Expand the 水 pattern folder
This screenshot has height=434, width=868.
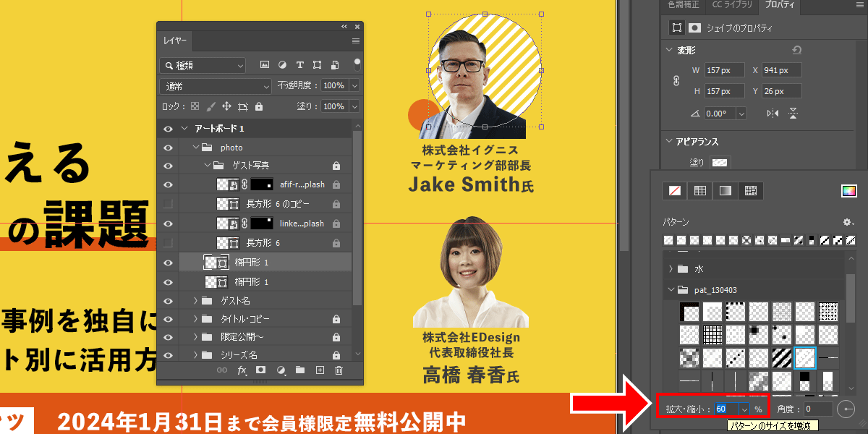tap(671, 268)
